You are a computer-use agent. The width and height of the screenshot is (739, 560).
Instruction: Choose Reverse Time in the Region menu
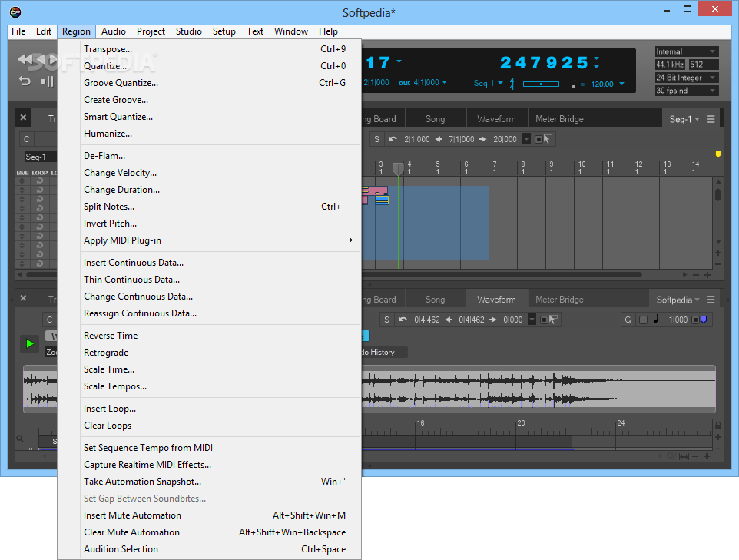[x=209, y=336]
